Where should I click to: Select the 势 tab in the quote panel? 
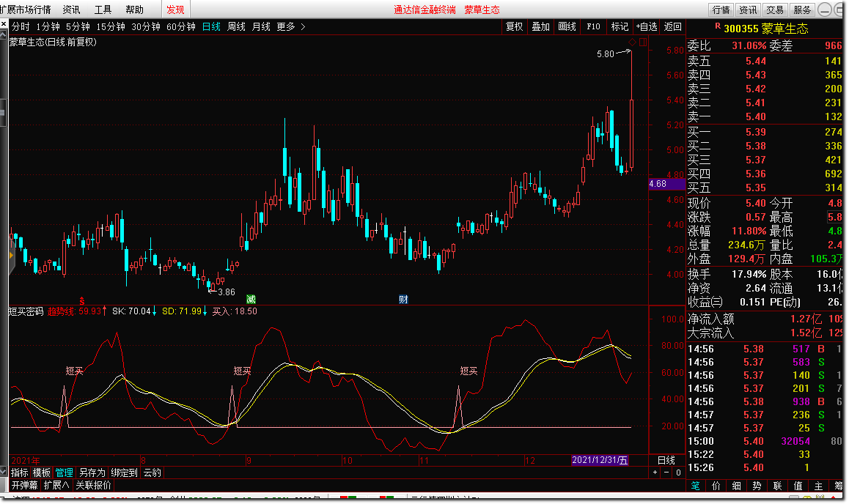(757, 486)
